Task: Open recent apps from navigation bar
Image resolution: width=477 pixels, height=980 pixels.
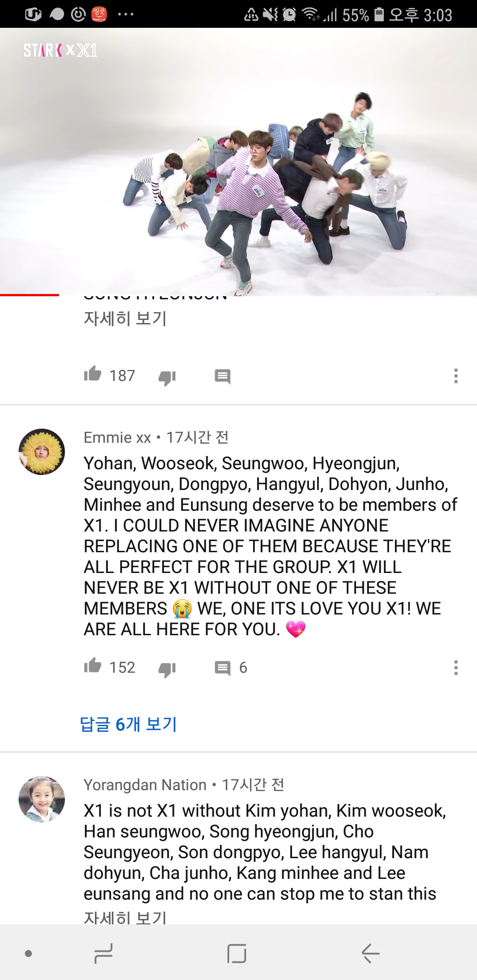Action: pos(103,954)
